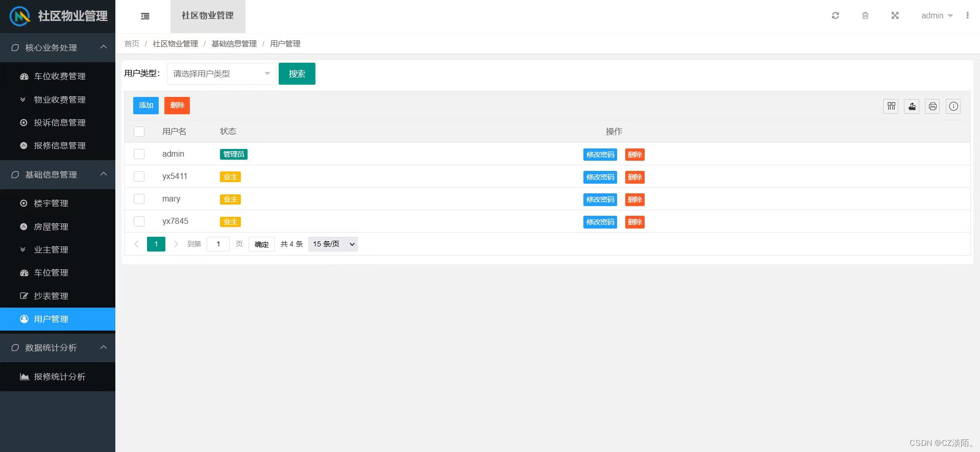Click the 房屋管理 arrow icon
This screenshot has height=452, width=980.
click(23, 227)
